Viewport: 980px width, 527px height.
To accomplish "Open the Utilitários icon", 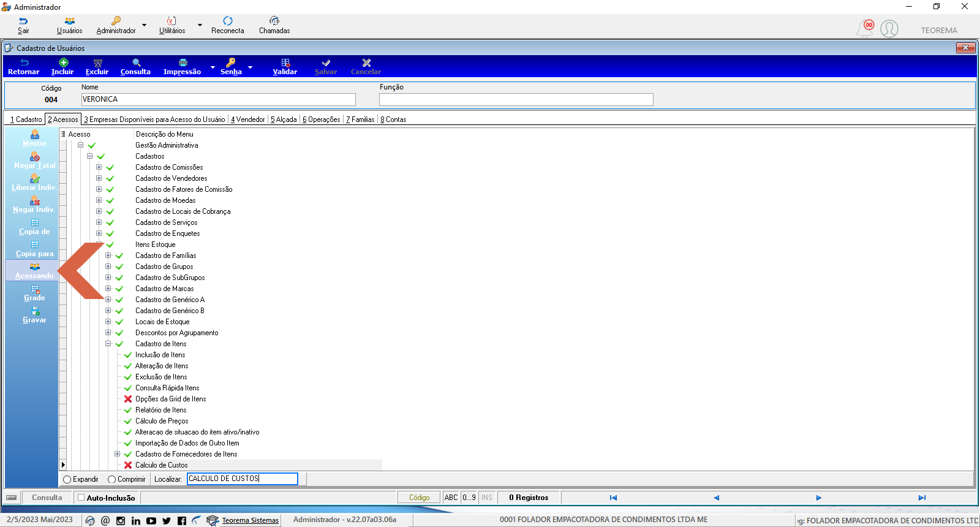I will 172,21.
